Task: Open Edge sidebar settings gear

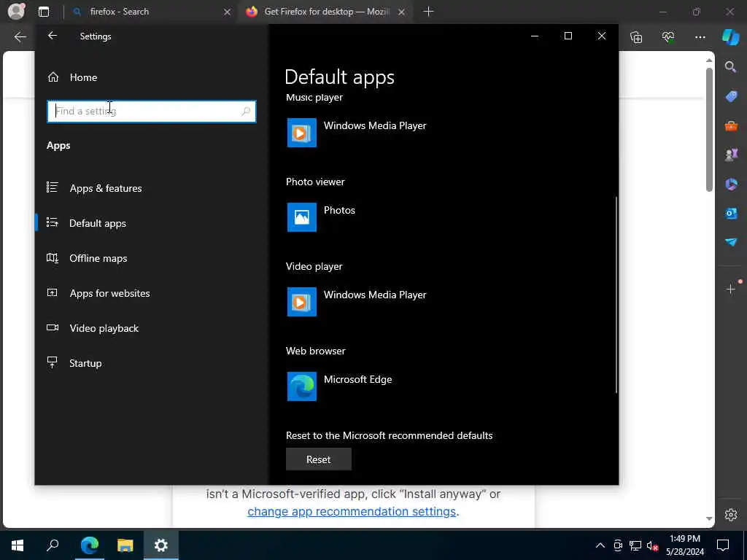Action: coord(731,515)
